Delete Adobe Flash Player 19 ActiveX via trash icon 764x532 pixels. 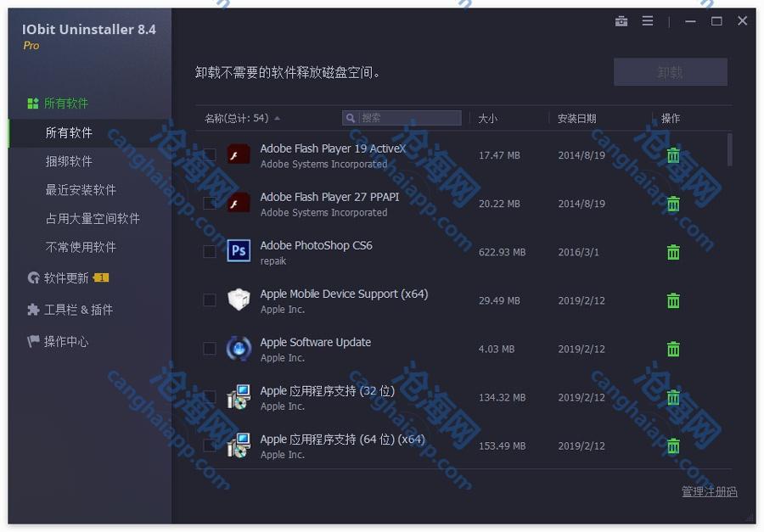click(673, 155)
